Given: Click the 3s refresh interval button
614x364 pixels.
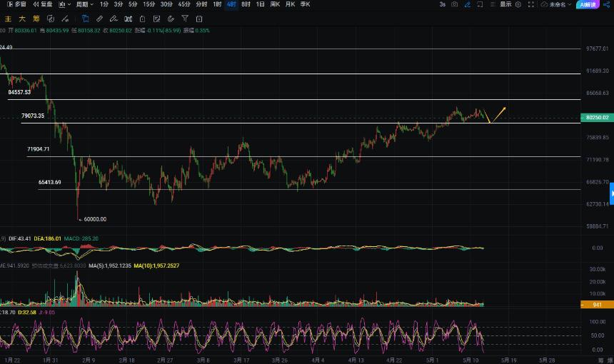Looking at the screenshot, I should 442,4.
